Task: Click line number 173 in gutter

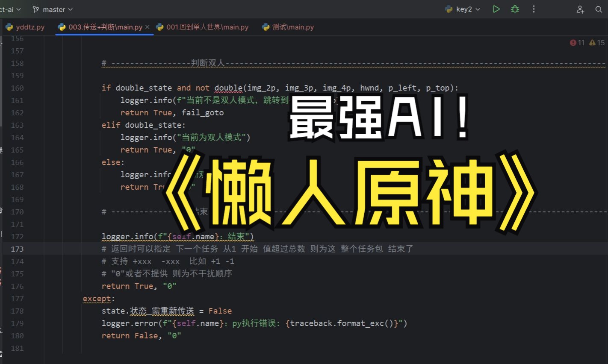Action: coord(17,249)
